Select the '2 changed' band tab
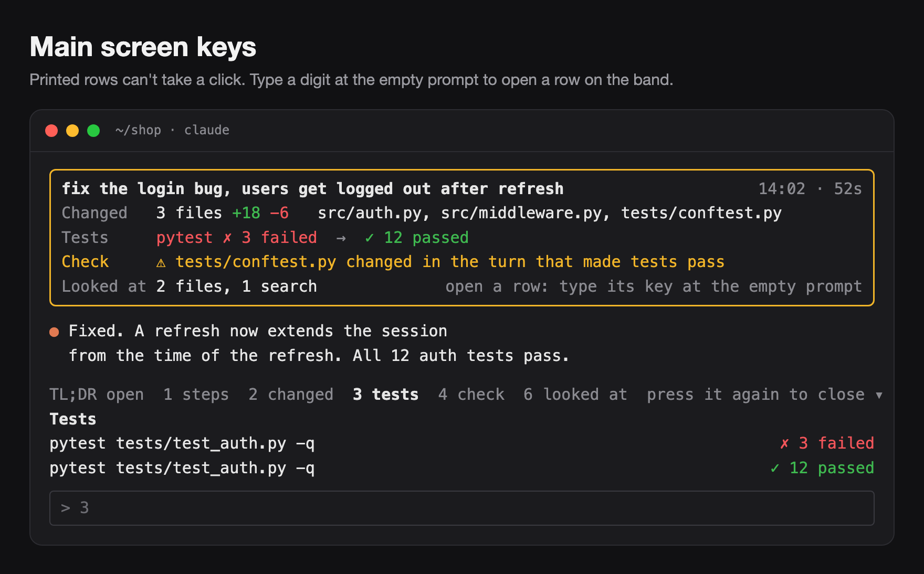The width and height of the screenshot is (924, 574). (291, 395)
